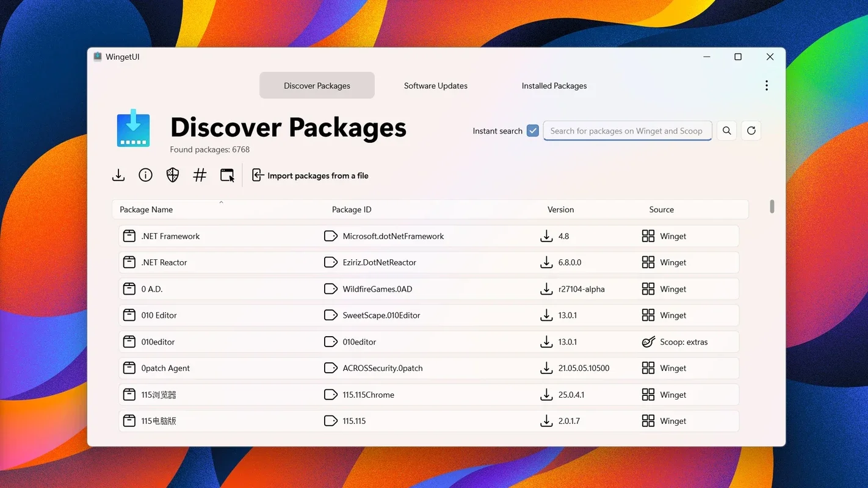Click the Found packages: 6768 label
Screen dimensions: 868x488
(210, 149)
